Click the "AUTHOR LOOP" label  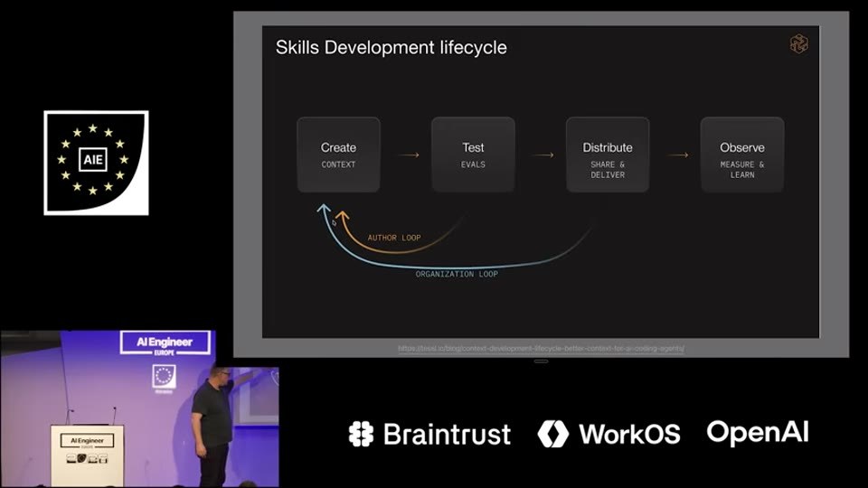[394, 238]
